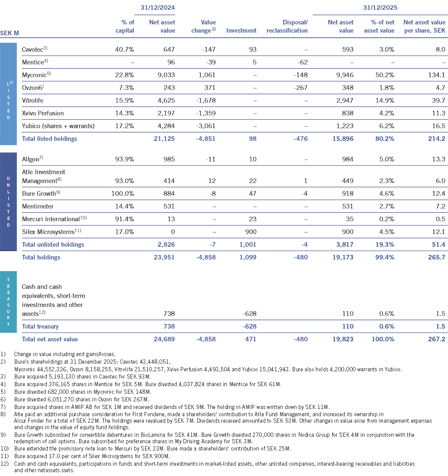The width and height of the screenshot is (448, 476).
Task: Click the Mentimeter row name
Action: (x=38, y=206)
